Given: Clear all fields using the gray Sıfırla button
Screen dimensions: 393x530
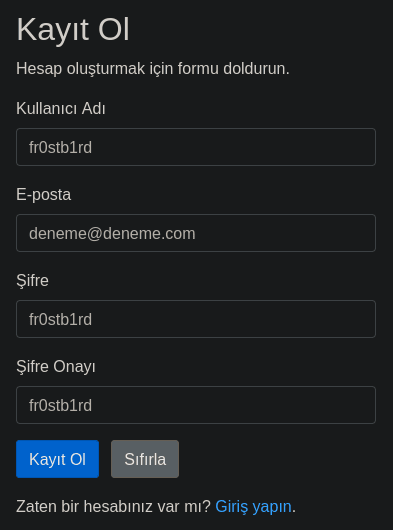Looking at the screenshot, I should click(x=145, y=459).
